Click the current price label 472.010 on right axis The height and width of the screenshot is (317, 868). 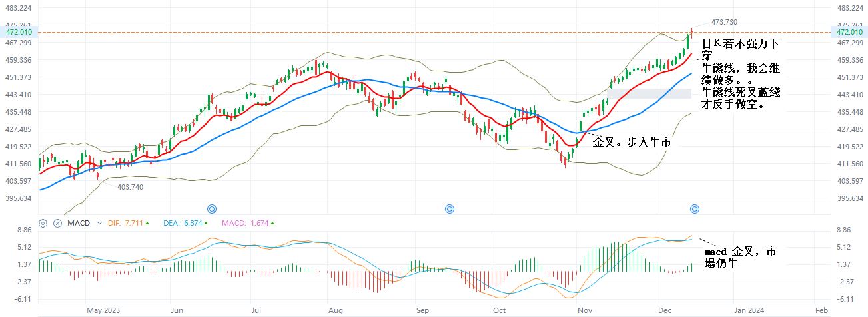pyautogui.click(x=849, y=32)
